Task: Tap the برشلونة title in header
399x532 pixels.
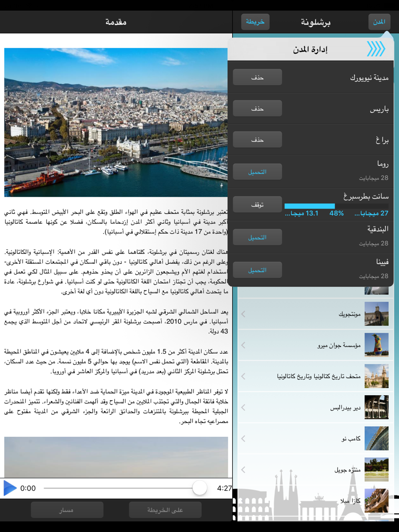Action: [316, 22]
